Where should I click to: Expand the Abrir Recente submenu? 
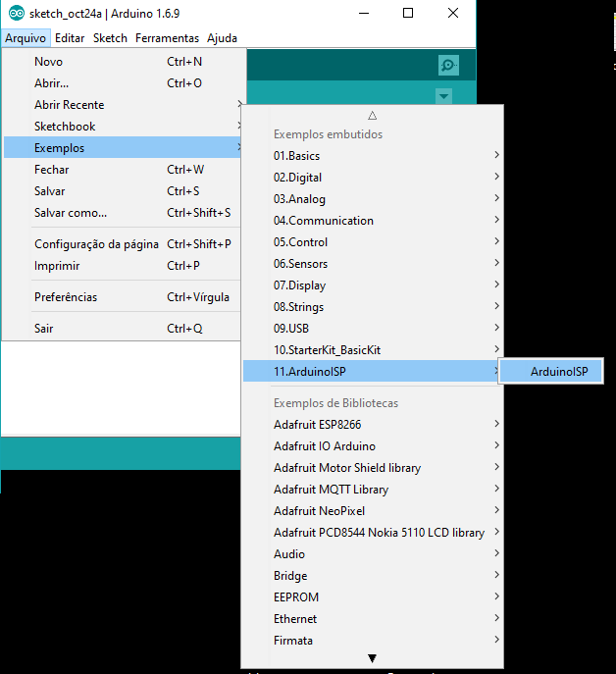[x=122, y=104]
